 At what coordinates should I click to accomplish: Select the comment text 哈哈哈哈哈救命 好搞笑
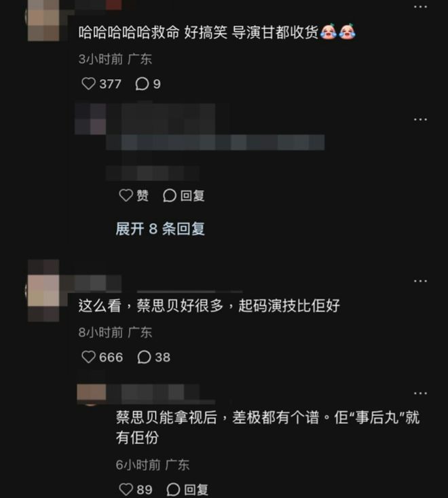[153, 33]
